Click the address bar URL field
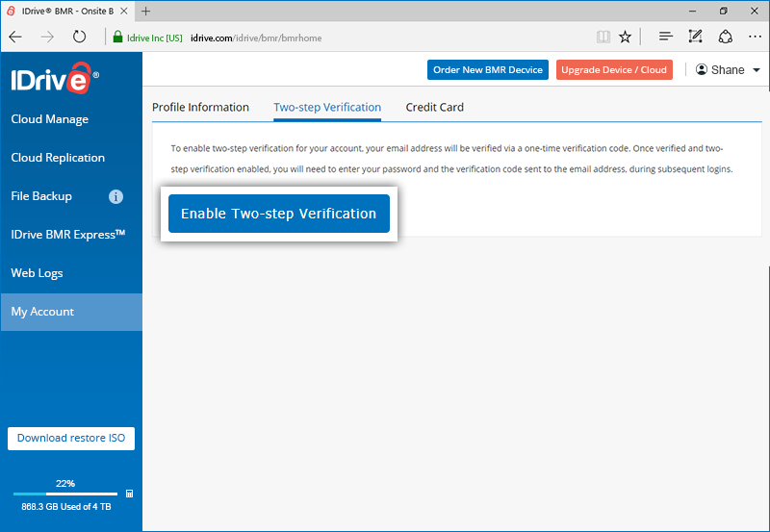The image size is (770, 532). (256, 38)
